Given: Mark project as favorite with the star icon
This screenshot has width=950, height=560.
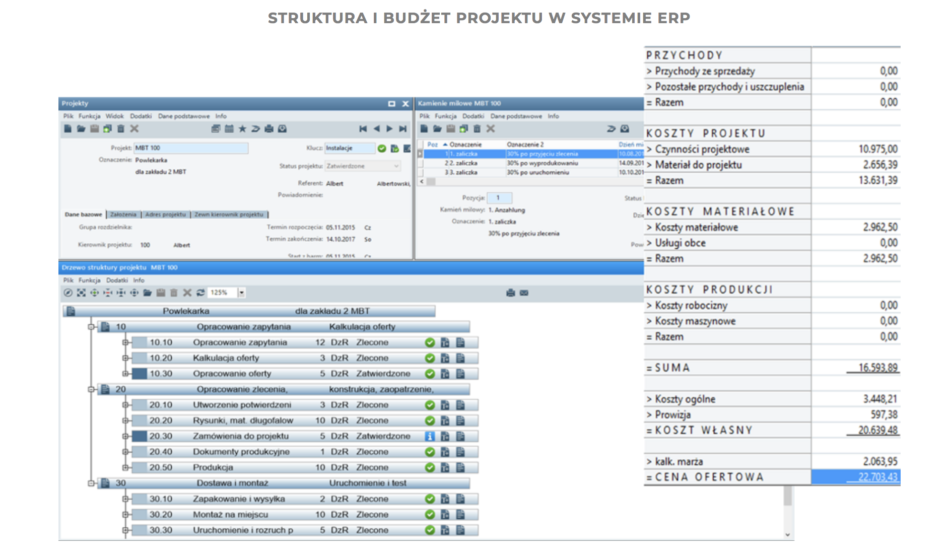Looking at the screenshot, I should [242, 128].
